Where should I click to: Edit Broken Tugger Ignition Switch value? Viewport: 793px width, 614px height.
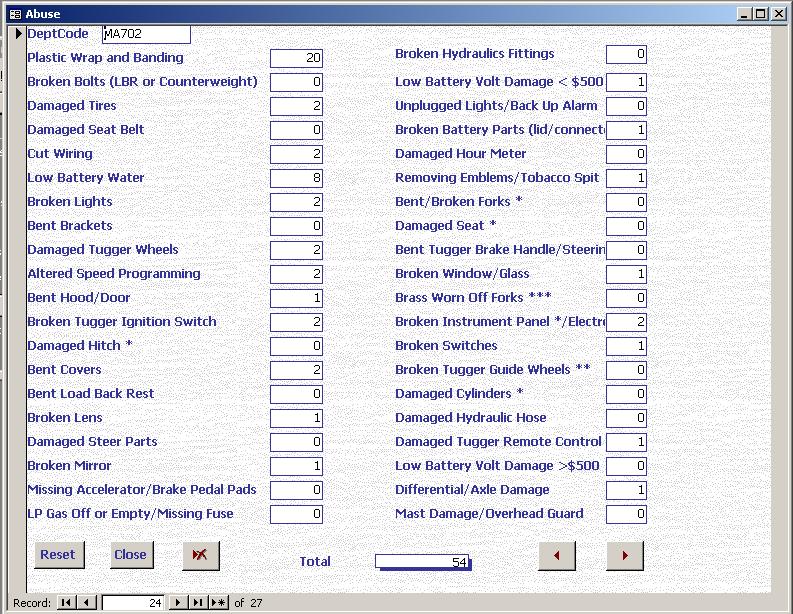296,322
